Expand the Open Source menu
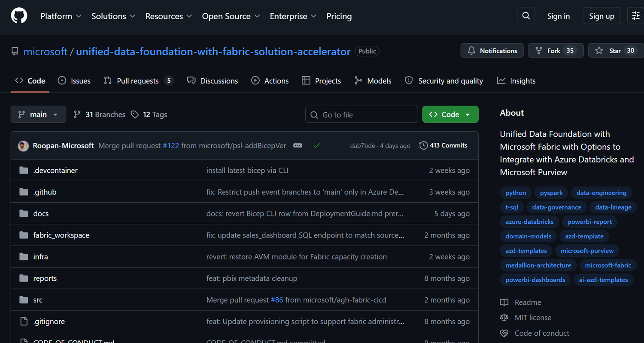 [x=231, y=16]
